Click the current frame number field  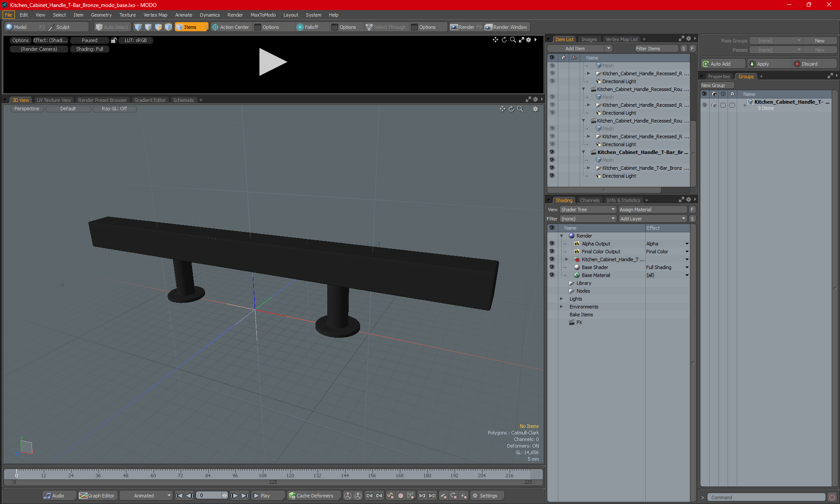[x=209, y=496]
